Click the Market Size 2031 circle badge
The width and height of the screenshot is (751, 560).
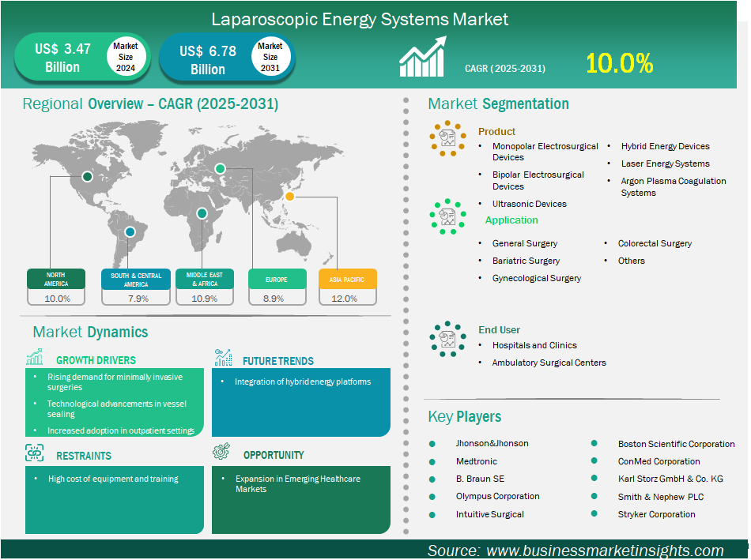click(270, 58)
